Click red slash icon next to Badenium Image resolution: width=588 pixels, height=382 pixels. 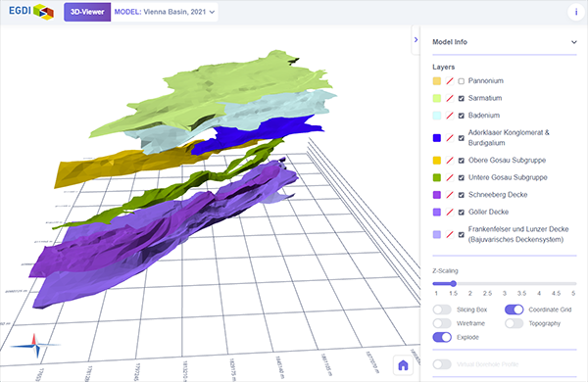click(449, 116)
